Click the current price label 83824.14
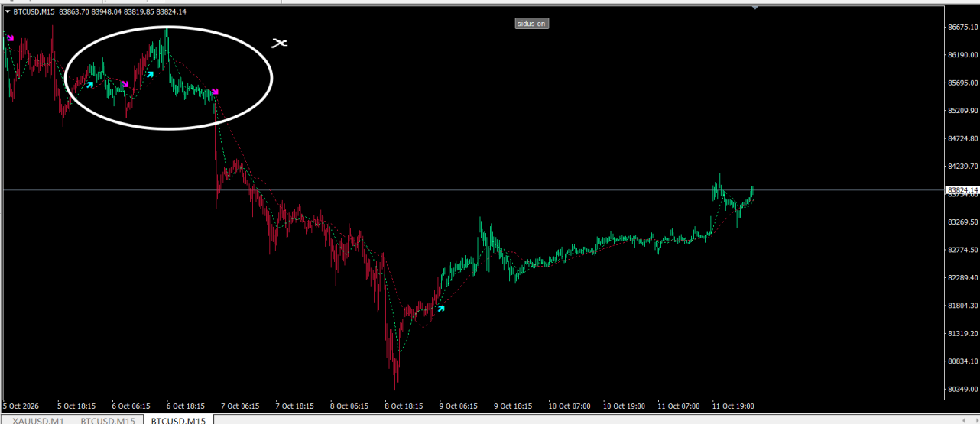Viewport: 980px width, 424px height. (962, 189)
